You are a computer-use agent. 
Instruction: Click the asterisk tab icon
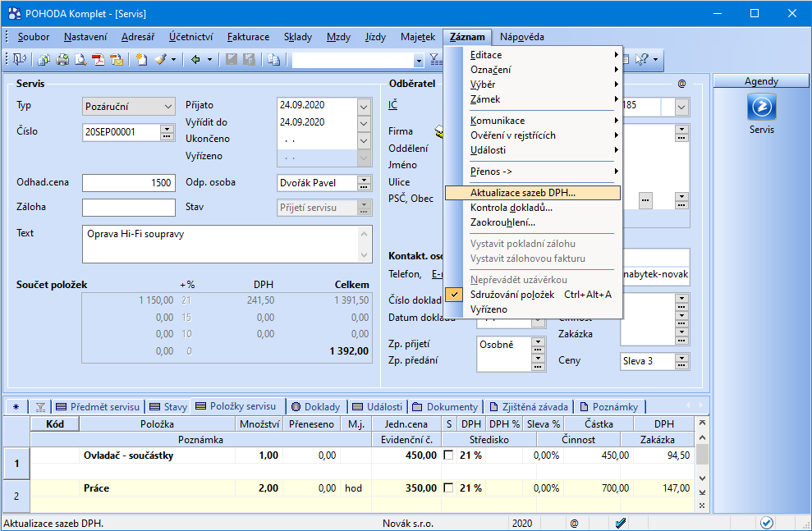[x=16, y=407]
